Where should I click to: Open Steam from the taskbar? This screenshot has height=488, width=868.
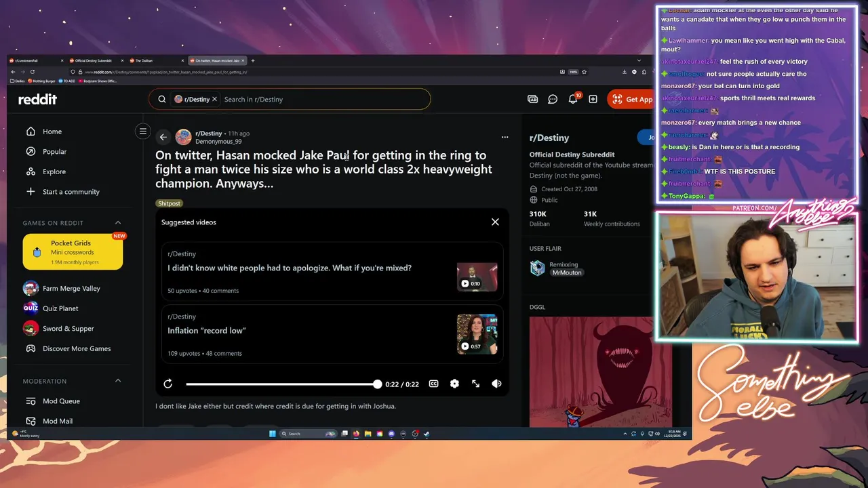(x=427, y=434)
